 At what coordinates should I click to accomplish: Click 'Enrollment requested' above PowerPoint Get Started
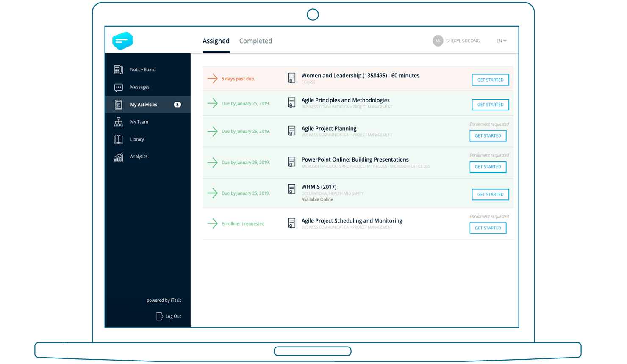pyautogui.click(x=489, y=155)
